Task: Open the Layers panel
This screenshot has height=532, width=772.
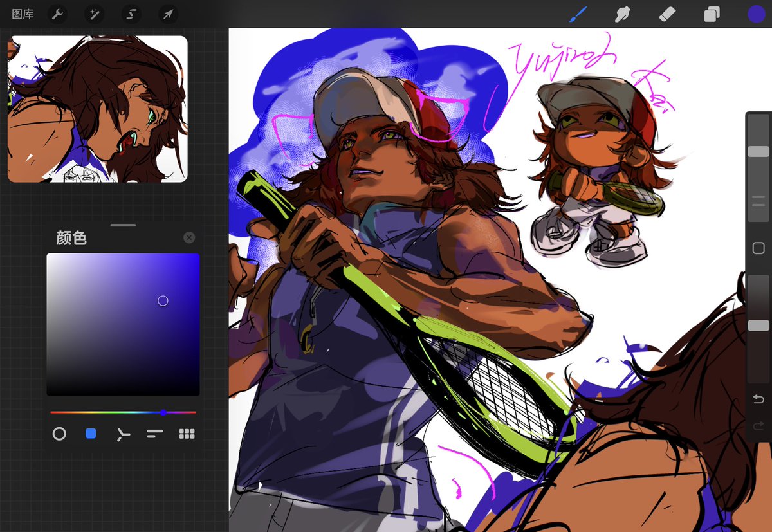Action: point(712,14)
